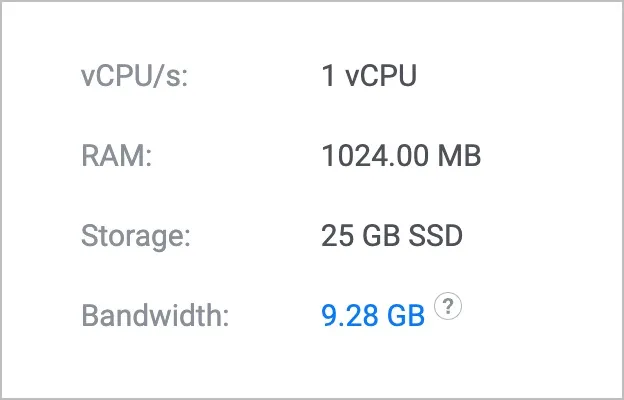
Task: View bandwidth details via the blue 9.28 GB
Action: [x=373, y=317]
